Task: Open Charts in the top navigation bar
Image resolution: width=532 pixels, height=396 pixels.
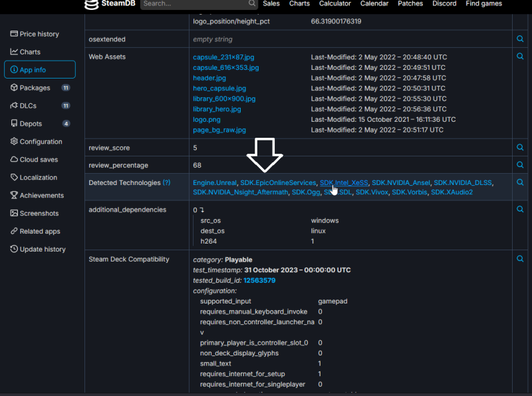Action: coord(299,4)
